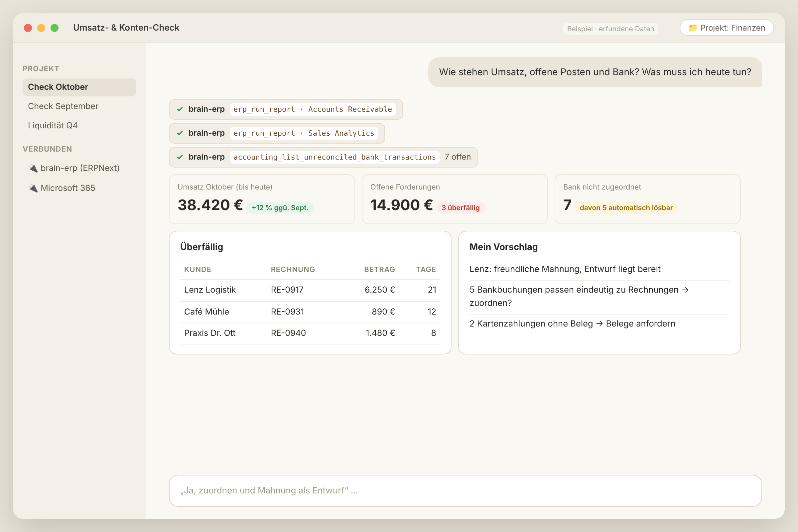This screenshot has width=798, height=532.
Task: Click the davon 5 automatisch lösbar badge
Action: (626, 207)
